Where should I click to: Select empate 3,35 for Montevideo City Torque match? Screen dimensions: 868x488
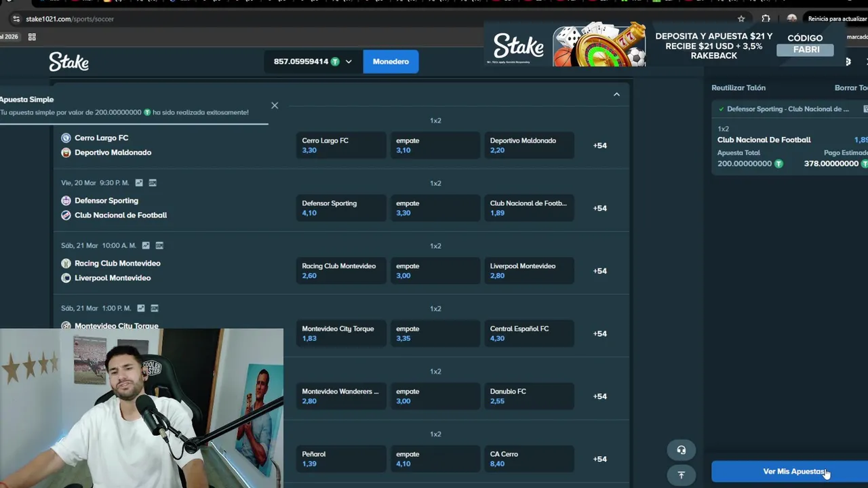click(435, 333)
